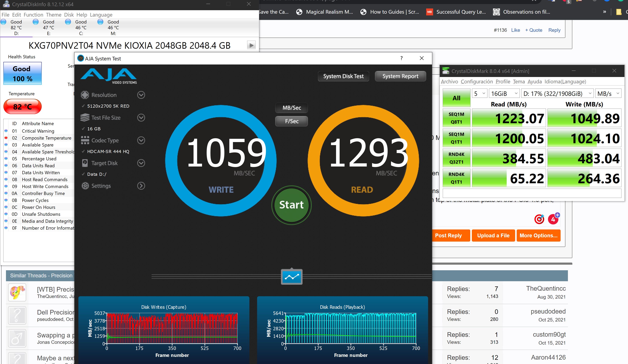This screenshot has height=364, width=628.
Task: Click the Good 100 % health status box
Action: click(22, 74)
